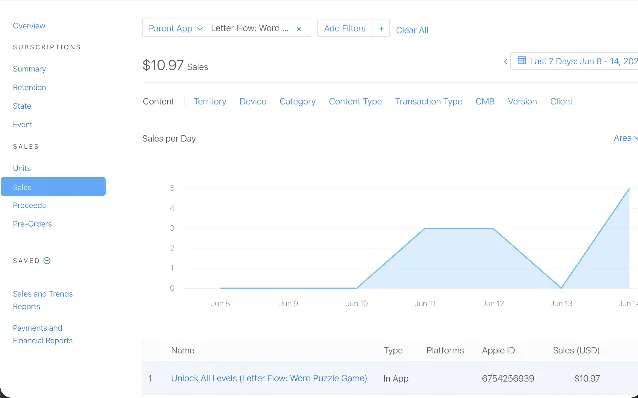The width and height of the screenshot is (638, 398).
Task: Sort table by Name column header
Action: pyautogui.click(x=183, y=350)
